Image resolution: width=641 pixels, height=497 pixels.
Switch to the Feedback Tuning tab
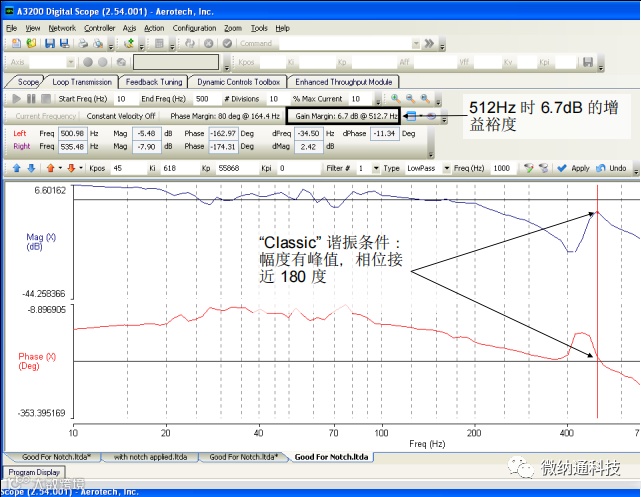tap(154, 82)
